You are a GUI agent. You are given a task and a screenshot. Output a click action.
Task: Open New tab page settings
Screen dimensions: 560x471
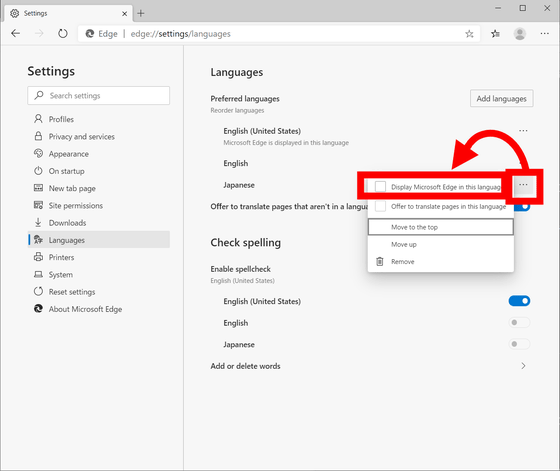(x=99, y=188)
